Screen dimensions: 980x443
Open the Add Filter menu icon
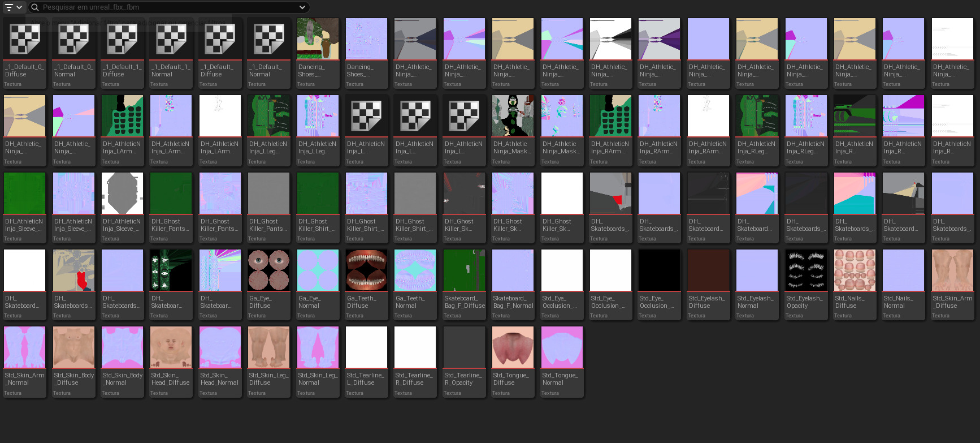point(12,7)
